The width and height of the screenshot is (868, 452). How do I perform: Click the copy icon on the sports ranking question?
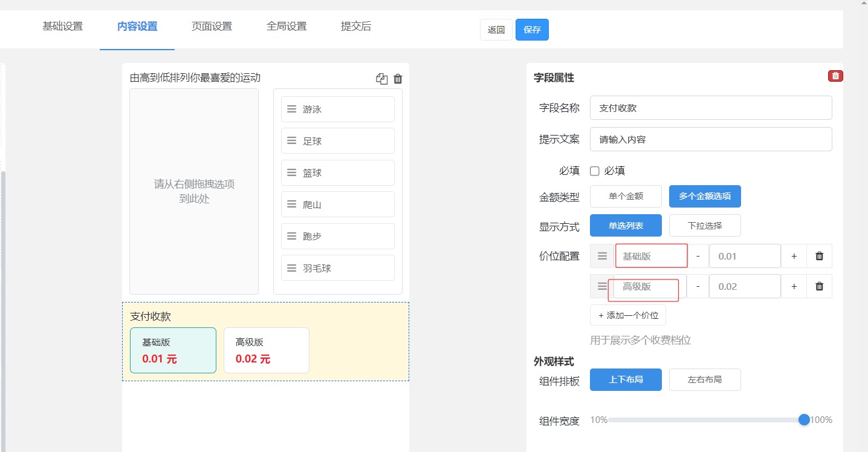(x=381, y=79)
